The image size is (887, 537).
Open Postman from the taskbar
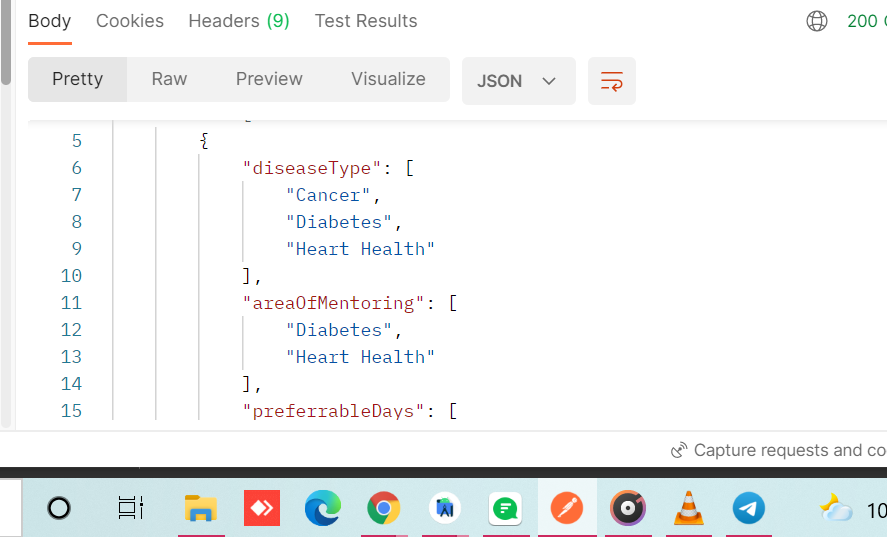(x=567, y=508)
